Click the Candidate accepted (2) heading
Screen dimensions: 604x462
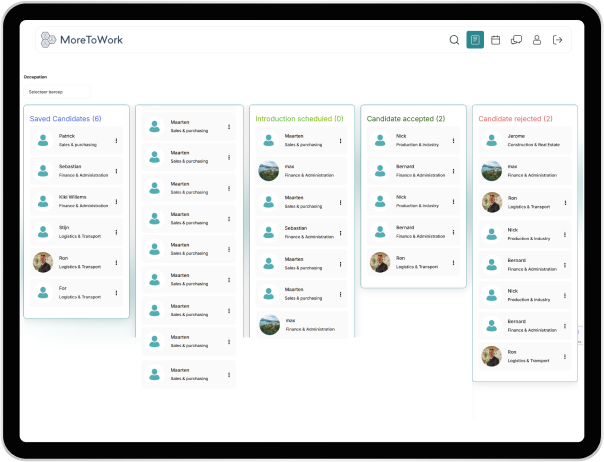pos(405,119)
